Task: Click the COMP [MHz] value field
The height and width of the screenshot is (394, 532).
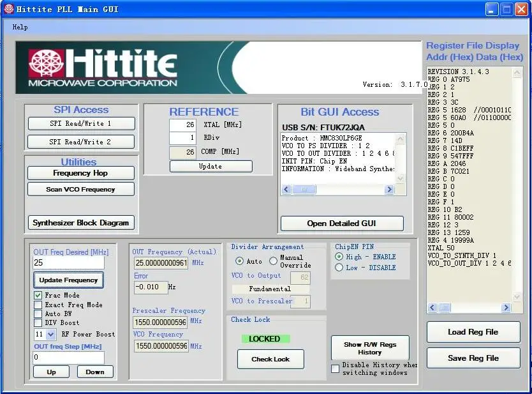Action: pos(182,152)
